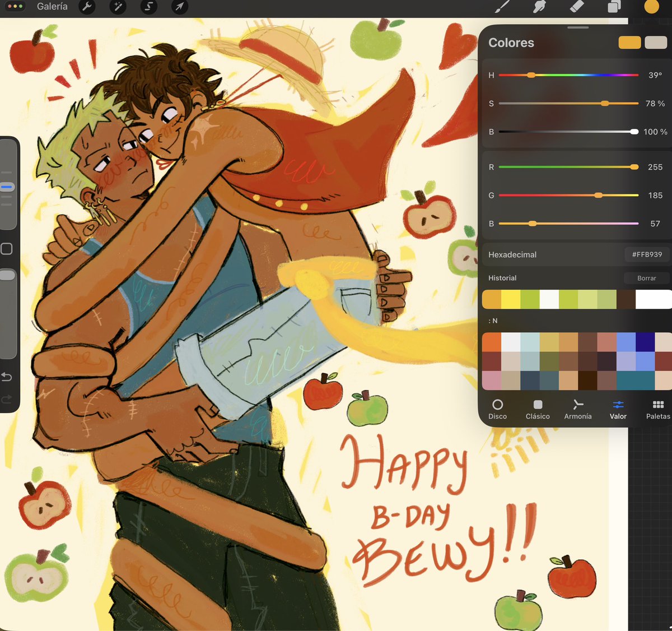672x631 pixels.
Task: Click the Historial label
Action: [x=502, y=278]
